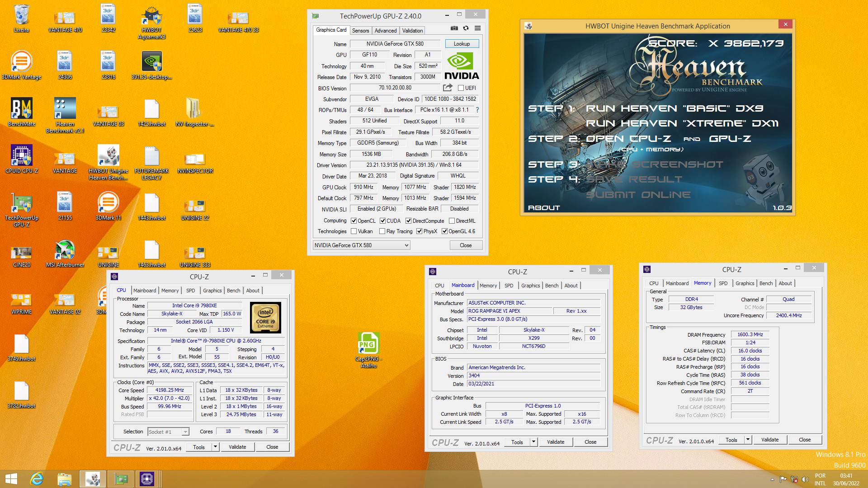Toggle the DirectCompute checkbox

(408, 221)
